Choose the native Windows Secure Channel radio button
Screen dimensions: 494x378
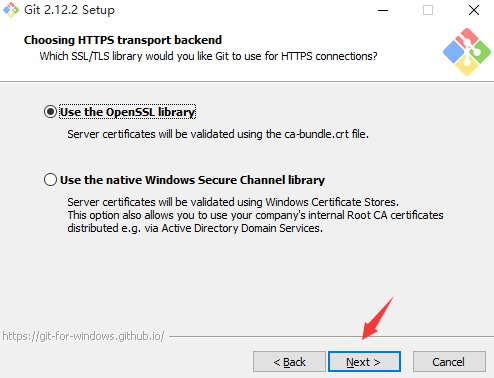point(50,180)
